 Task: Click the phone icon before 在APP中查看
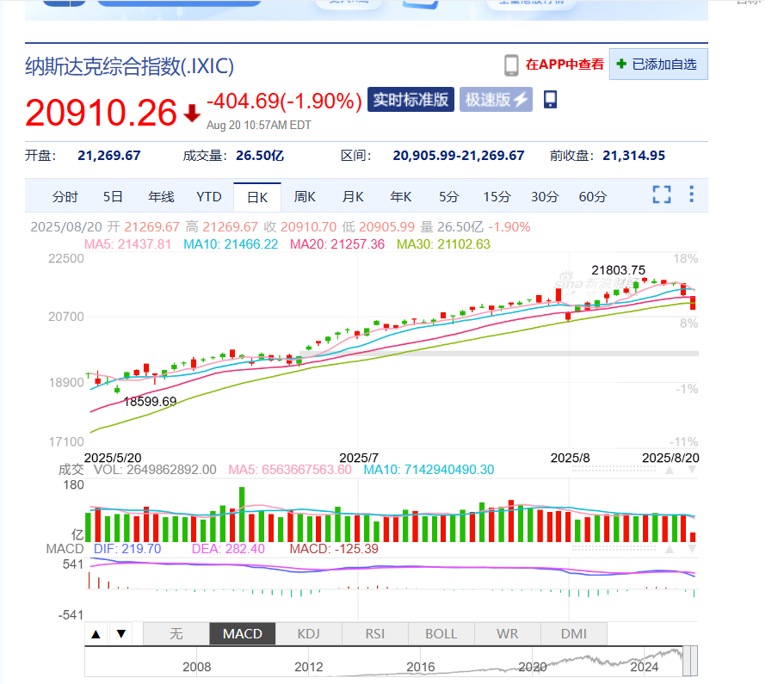point(511,65)
